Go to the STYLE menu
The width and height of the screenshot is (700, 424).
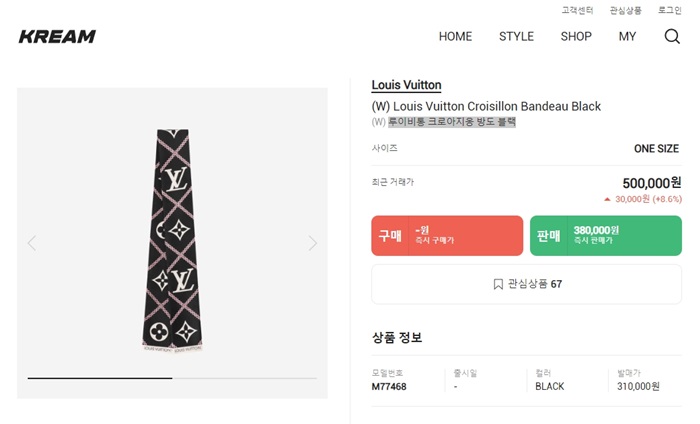[x=516, y=37]
